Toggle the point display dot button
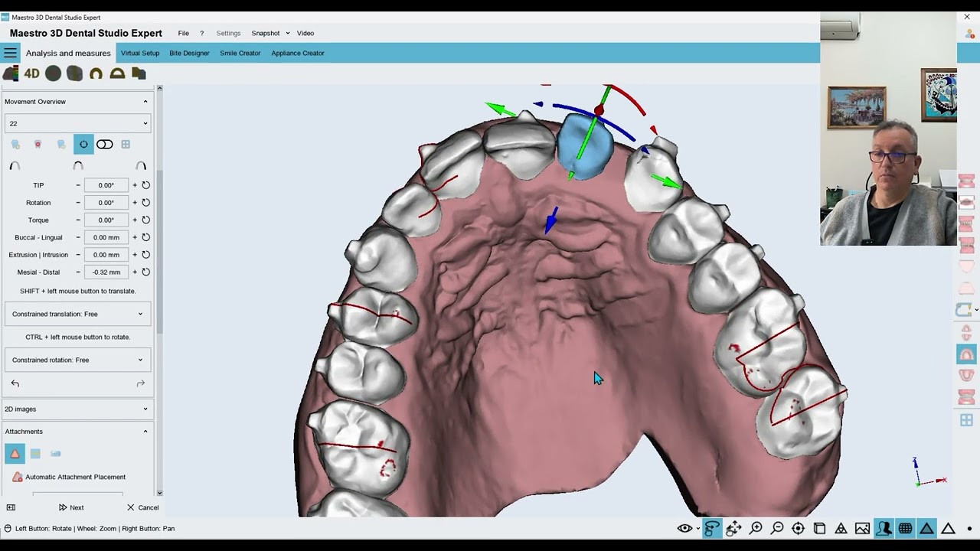This screenshot has height=551, width=980. [969, 528]
